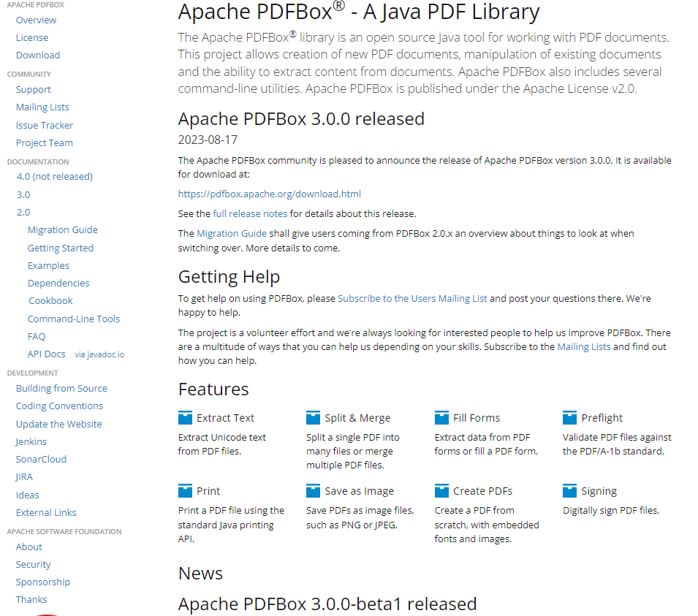Expand the 4.0 (not released) documentation section

pos(55,177)
